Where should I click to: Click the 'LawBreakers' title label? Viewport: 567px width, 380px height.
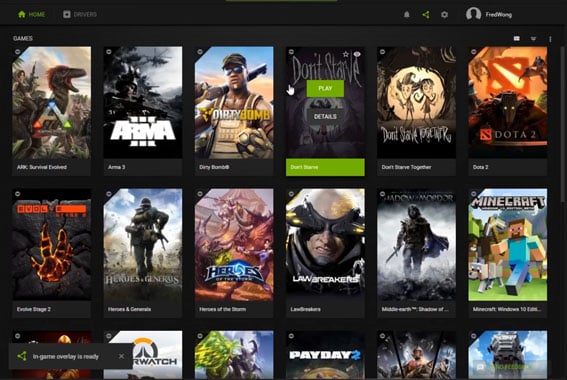click(305, 309)
